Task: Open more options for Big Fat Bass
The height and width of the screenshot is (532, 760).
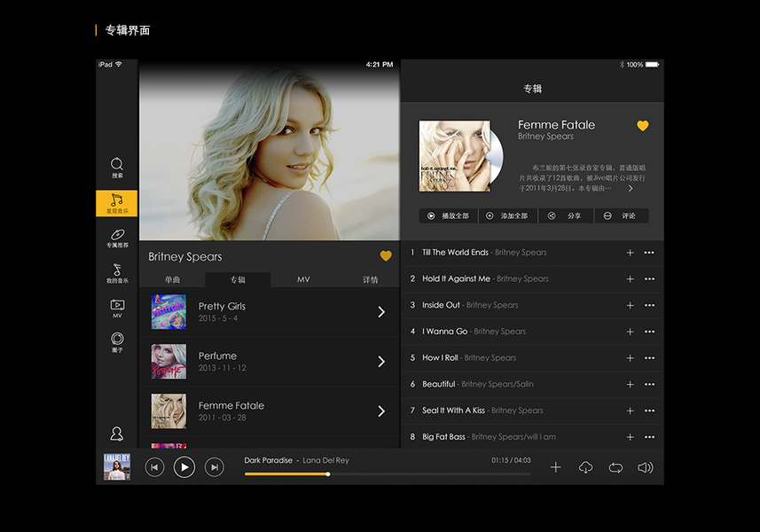Action: click(x=649, y=437)
